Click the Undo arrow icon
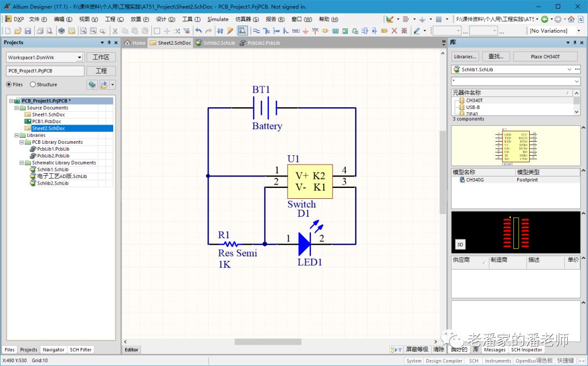This screenshot has height=366, width=588. [198, 31]
